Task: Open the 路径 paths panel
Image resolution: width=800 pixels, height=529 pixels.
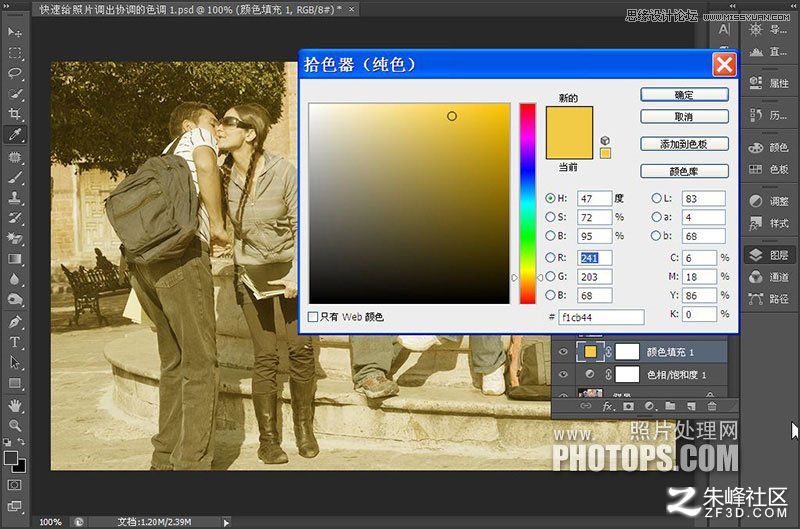Action: 770,299
